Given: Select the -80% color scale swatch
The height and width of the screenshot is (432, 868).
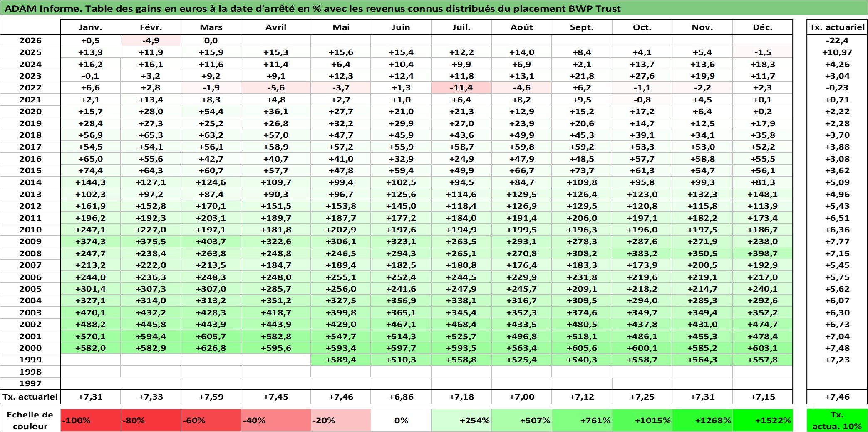Looking at the screenshot, I should (x=151, y=420).
